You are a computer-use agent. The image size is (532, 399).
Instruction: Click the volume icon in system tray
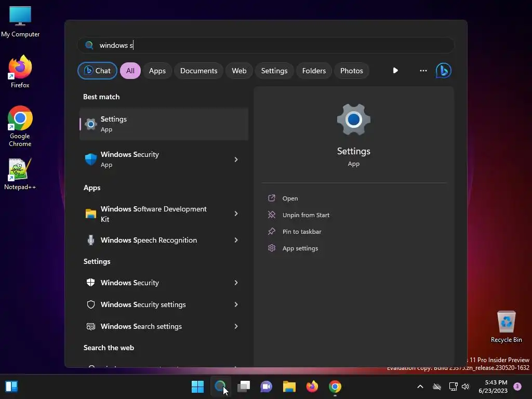point(465,387)
